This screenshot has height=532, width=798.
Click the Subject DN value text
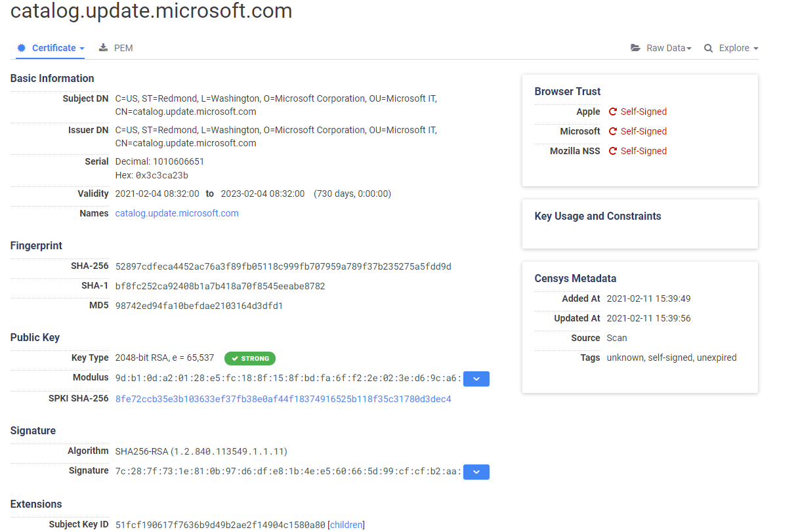pos(276,105)
